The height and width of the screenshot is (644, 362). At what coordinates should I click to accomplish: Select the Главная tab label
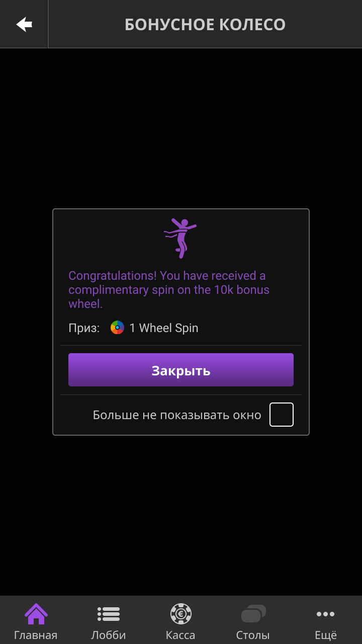[36, 635]
